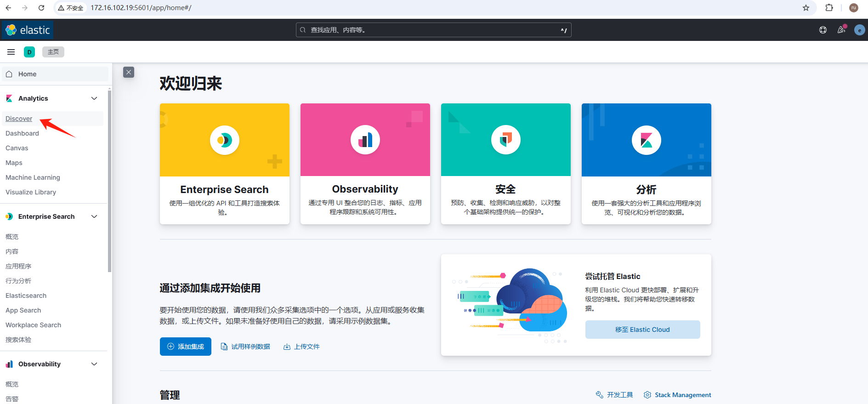Click the Enterprise Search card icon
This screenshot has width=868, height=404.
click(225, 140)
